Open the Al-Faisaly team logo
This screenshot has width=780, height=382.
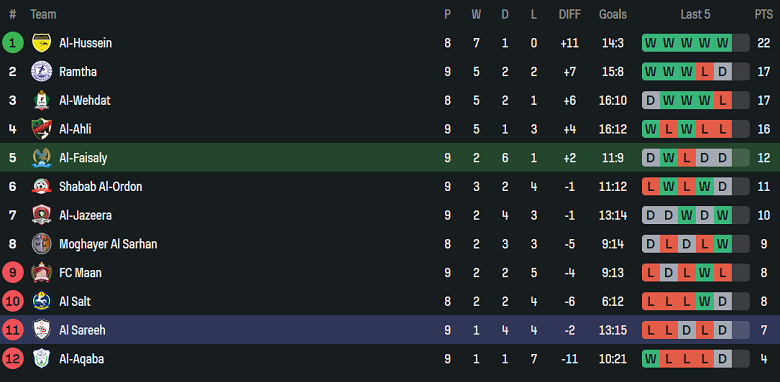click(41, 158)
